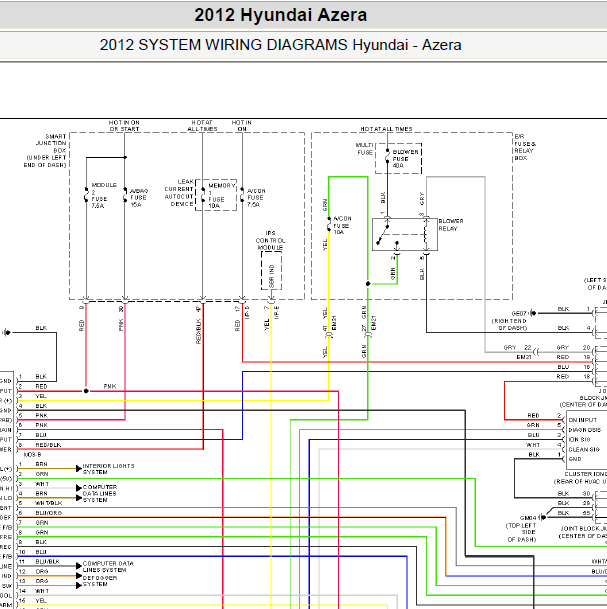Click the "A/BAG FUSE 15A" label

pos(139,198)
